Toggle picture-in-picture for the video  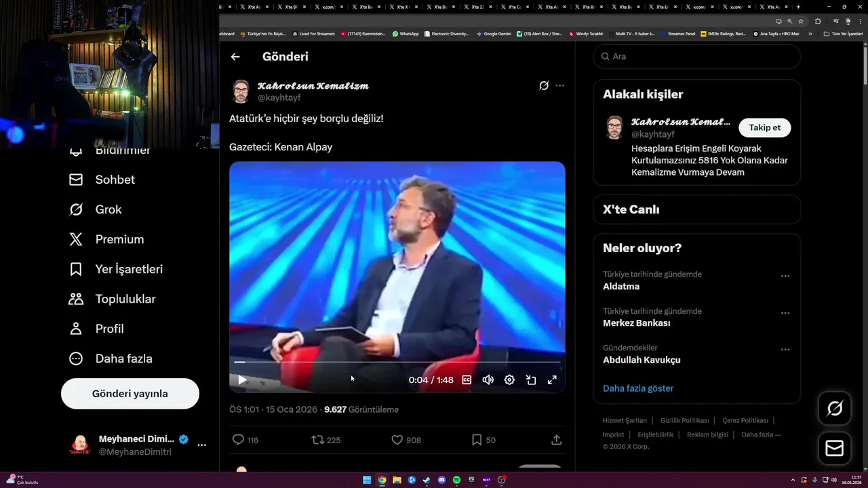click(531, 380)
